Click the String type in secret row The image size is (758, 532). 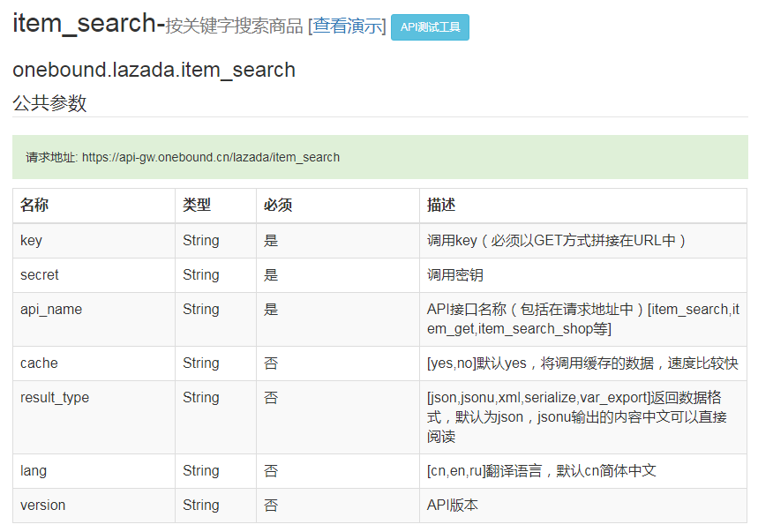tap(200, 275)
